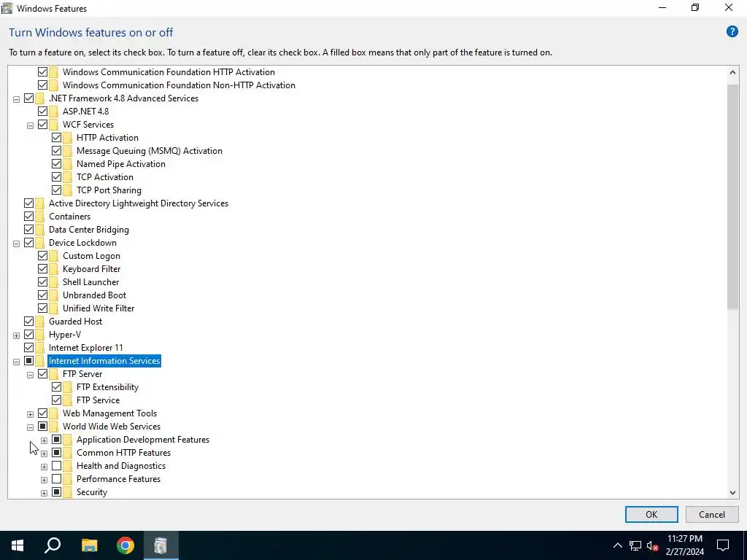Show hidden system tray icons chevron

[x=617, y=545]
